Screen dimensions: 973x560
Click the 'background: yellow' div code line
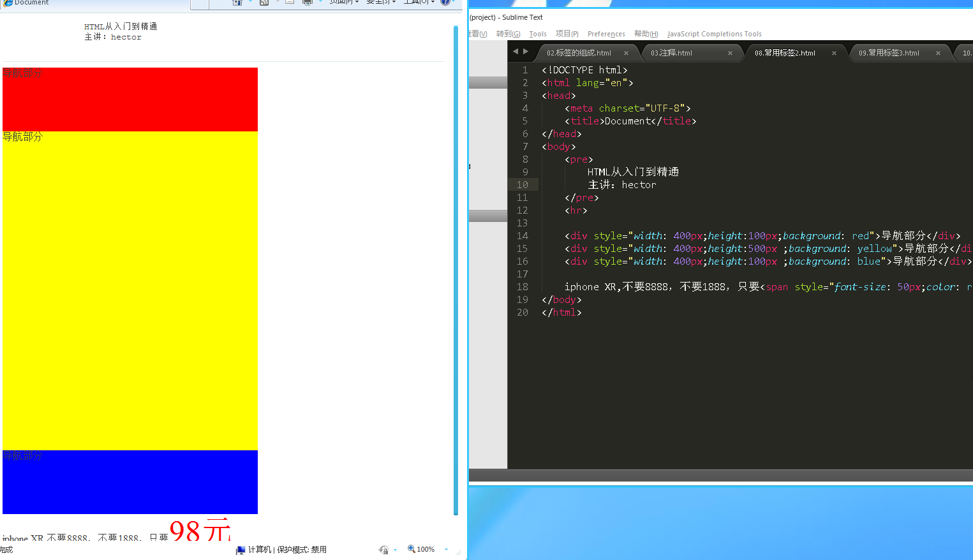[x=769, y=249]
